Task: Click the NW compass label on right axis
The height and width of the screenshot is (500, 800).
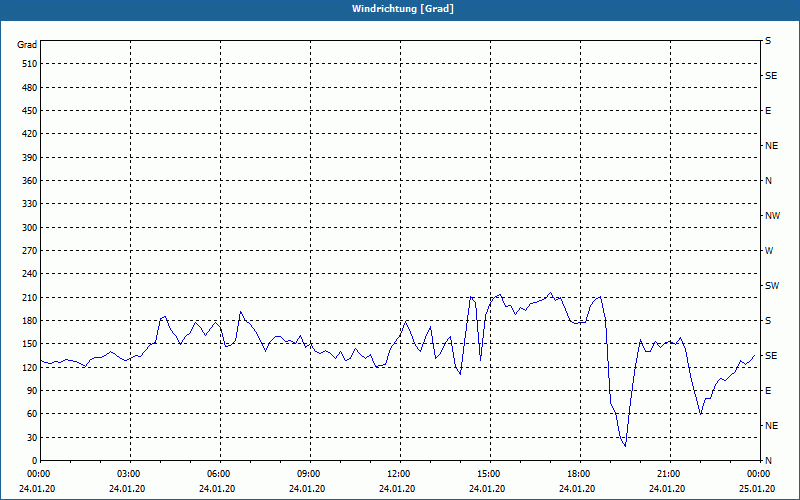Action: pyautogui.click(x=772, y=216)
